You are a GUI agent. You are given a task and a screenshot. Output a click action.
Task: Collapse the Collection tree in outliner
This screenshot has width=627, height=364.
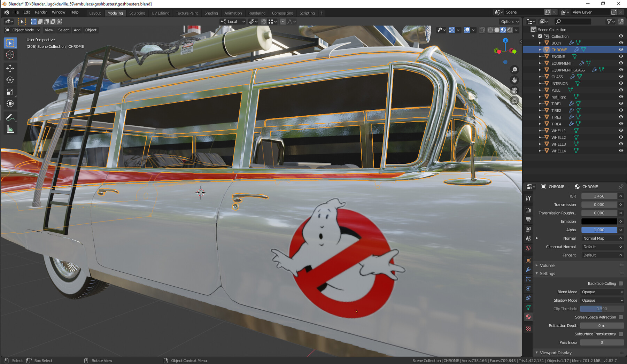(x=533, y=36)
